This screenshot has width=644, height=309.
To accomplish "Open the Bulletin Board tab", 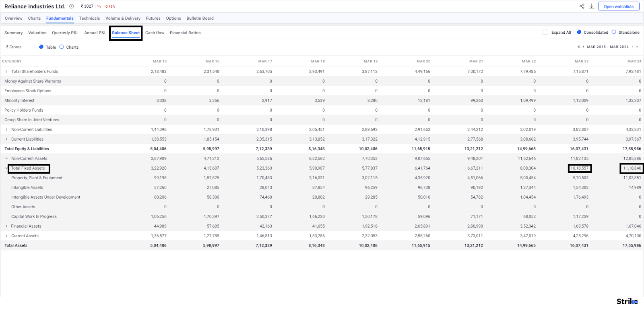I will click(200, 18).
